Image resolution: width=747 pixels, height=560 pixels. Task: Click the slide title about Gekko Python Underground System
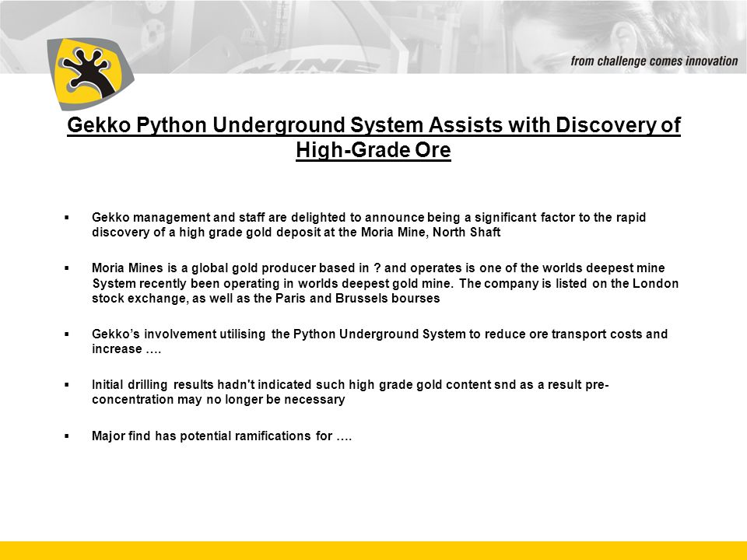(373, 138)
